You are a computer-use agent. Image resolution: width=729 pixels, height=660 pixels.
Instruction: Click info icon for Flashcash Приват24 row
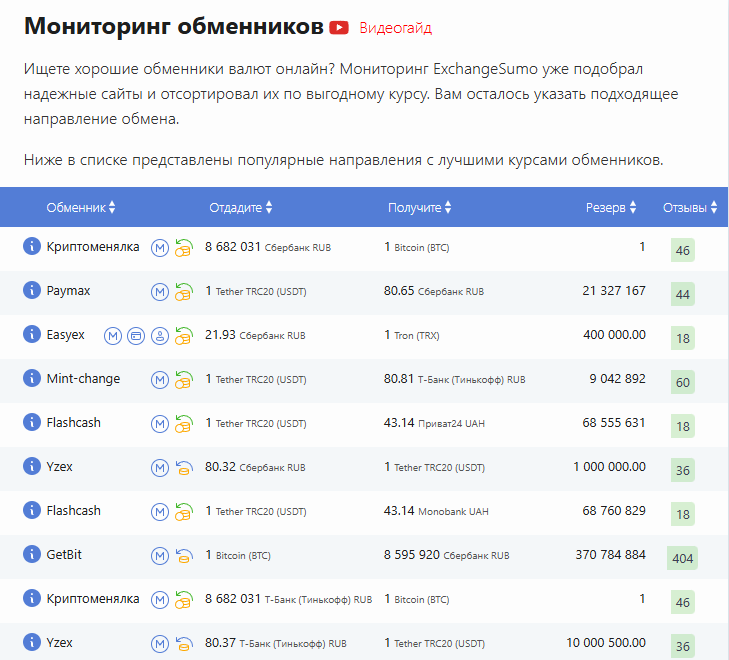coord(32,422)
